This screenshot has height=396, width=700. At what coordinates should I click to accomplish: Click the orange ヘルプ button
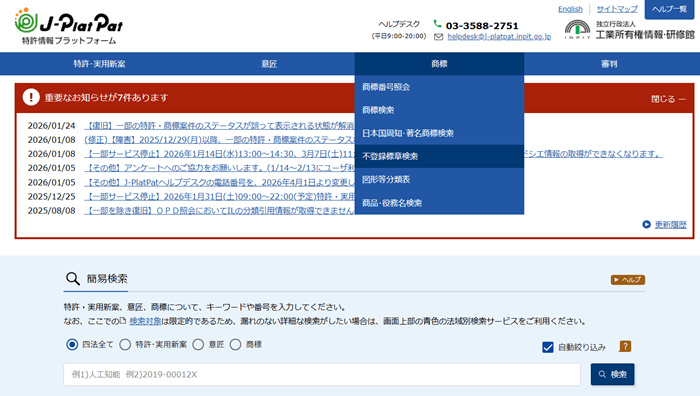tap(628, 280)
